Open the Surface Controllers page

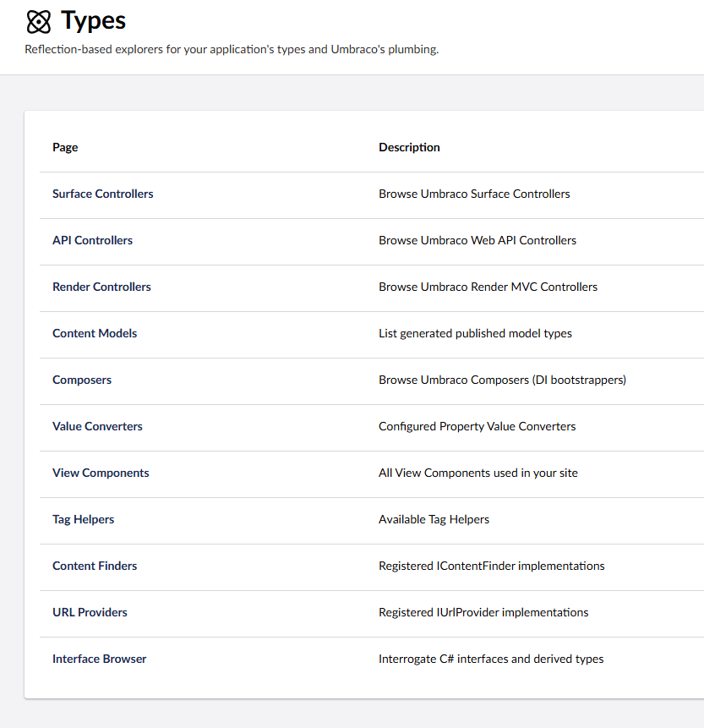pyautogui.click(x=102, y=194)
